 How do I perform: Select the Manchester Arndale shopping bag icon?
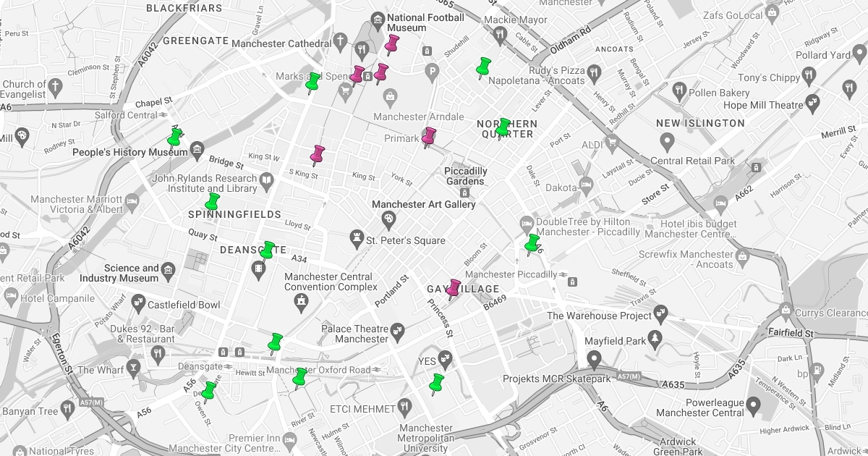(x=390, y=96)
